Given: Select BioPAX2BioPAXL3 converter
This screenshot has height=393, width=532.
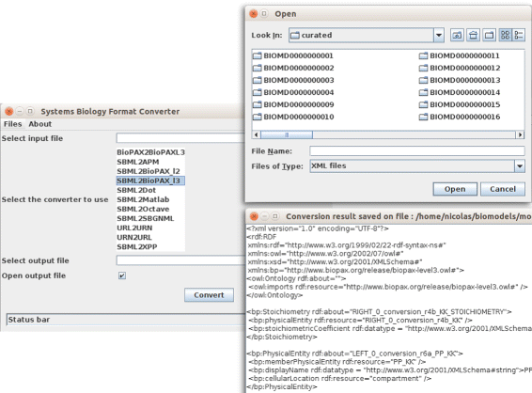Looking at the screenshot, I should tap(150, 152).
